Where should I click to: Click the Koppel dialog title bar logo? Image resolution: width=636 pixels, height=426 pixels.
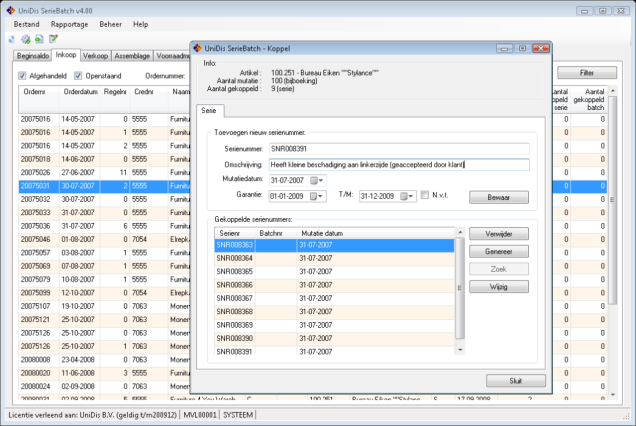(198, 48)
